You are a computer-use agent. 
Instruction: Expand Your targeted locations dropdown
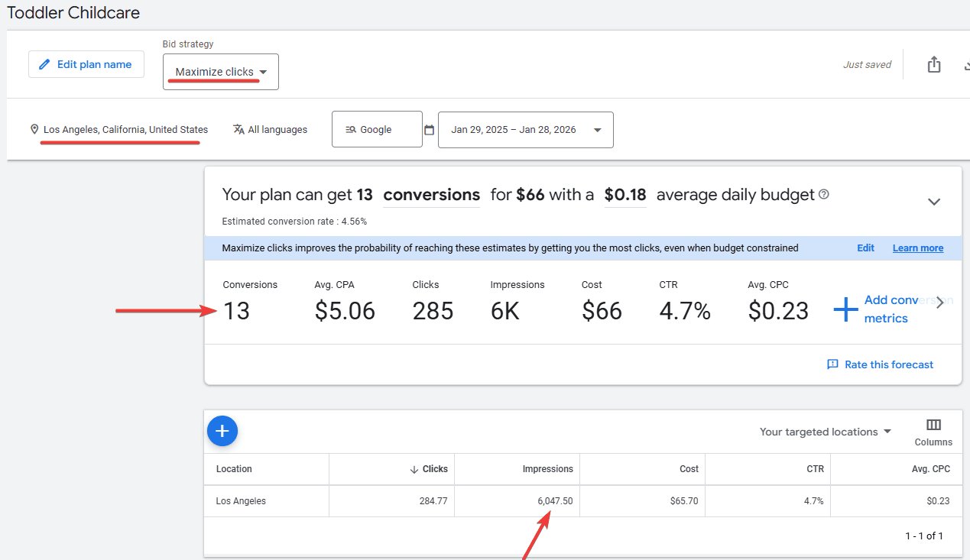click(x=826, y=432)
